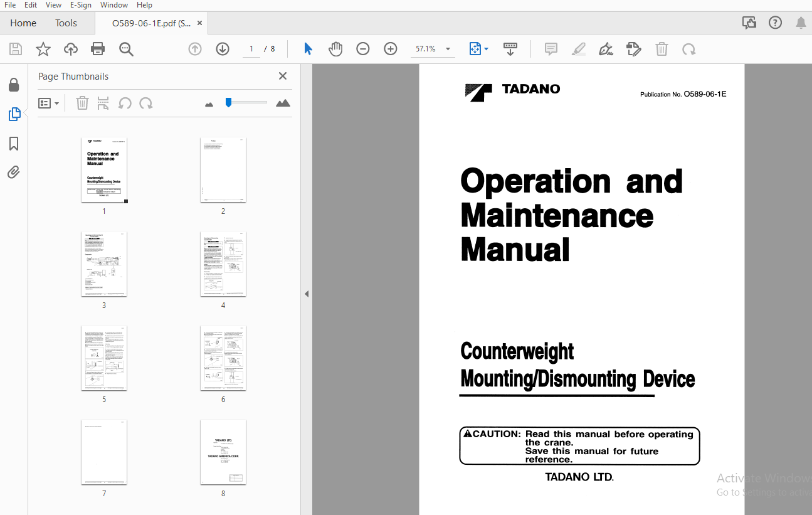
Task: Select page 4 thumbnail
Action: pos(223,264)
